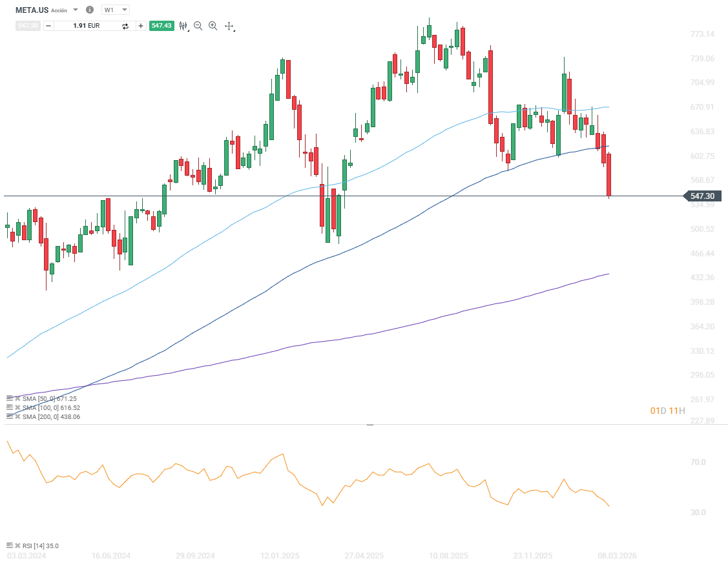Open the chart type candlestick menu

(183, 26)
